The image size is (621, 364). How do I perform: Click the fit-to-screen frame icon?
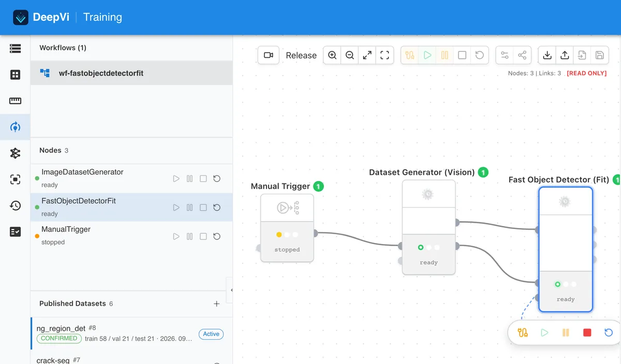(385, 55)
